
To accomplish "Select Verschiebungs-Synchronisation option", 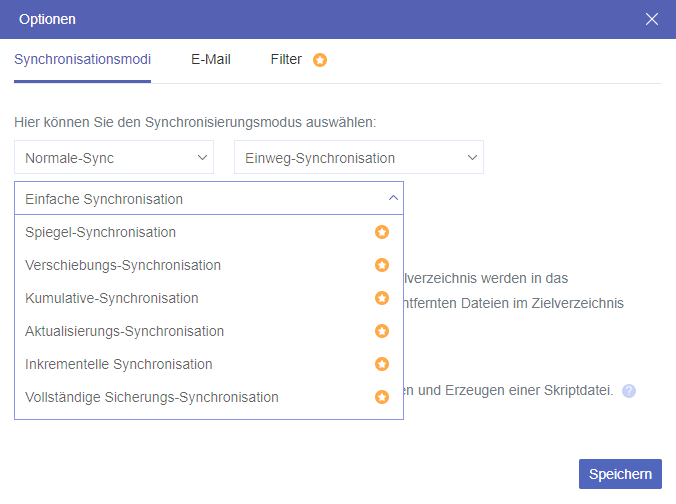I will 122,265.
